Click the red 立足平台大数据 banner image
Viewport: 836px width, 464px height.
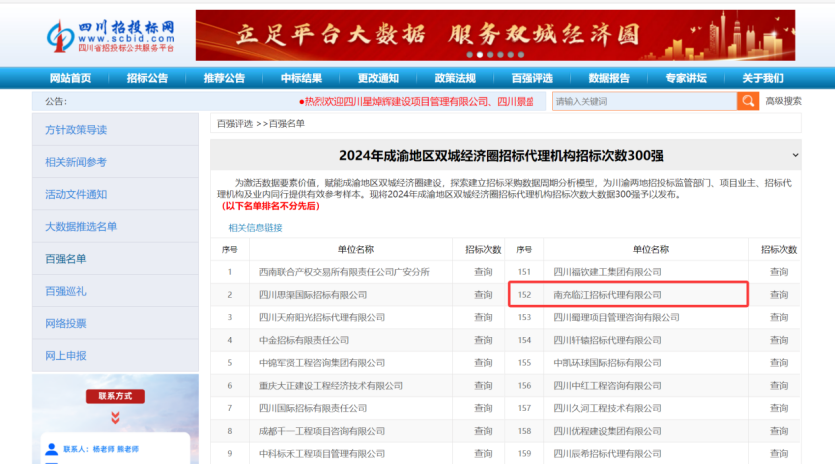[495, 35]
